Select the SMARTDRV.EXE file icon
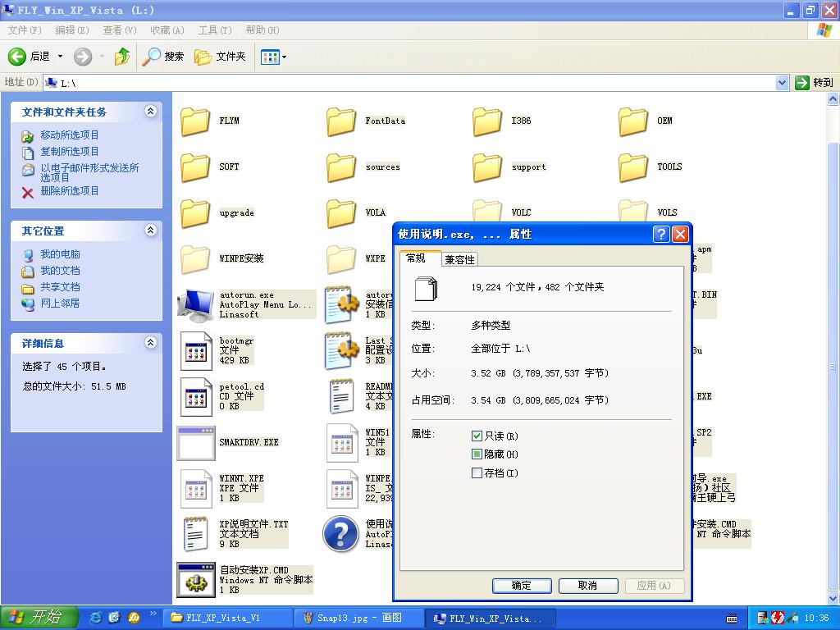The width and height of the screenshot is (840, 630). point(196,443)
